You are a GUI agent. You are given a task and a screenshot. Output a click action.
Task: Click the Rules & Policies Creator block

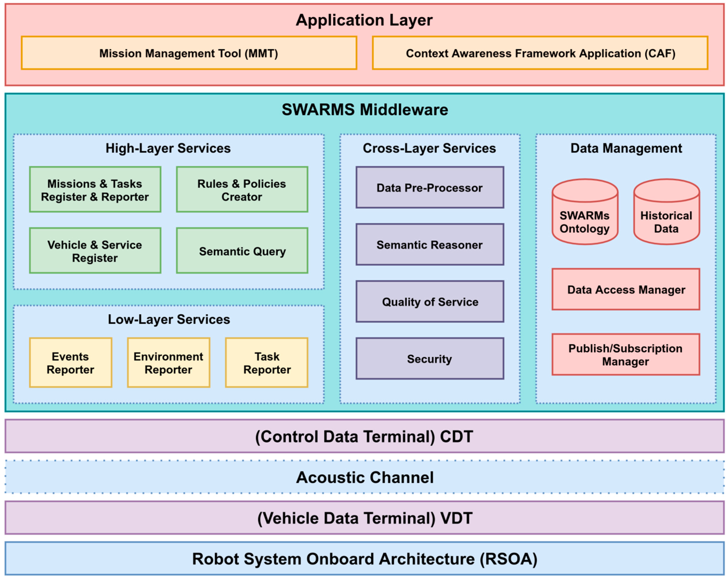coord(242,189)
